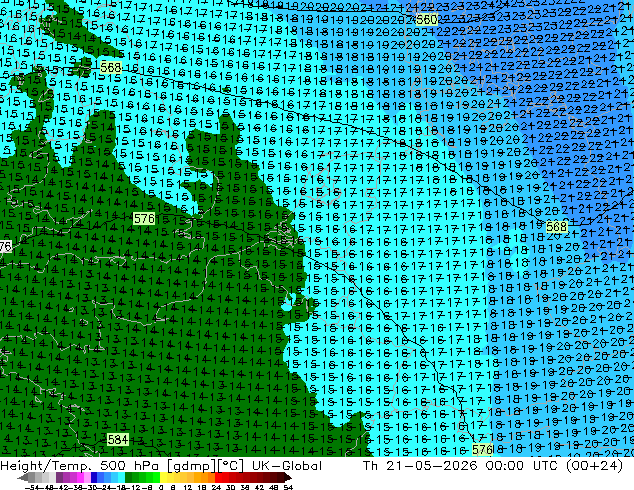Click the 560 contour label at the top
Image resolution: width=634 pixels, height=490 pixels.
[x=427, y=19]
